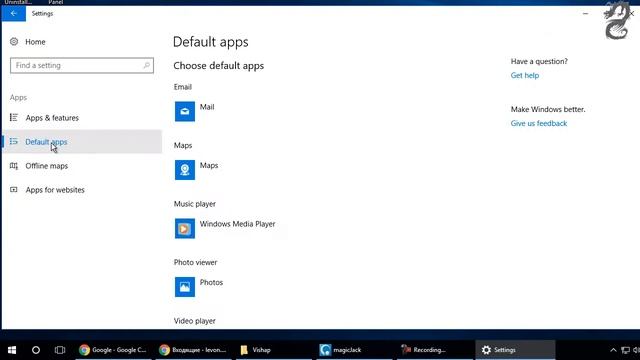The width and height of the screenshot is (640, 360).
Task: Switch to second Chrome inbox window
Action: coord(193,350)
